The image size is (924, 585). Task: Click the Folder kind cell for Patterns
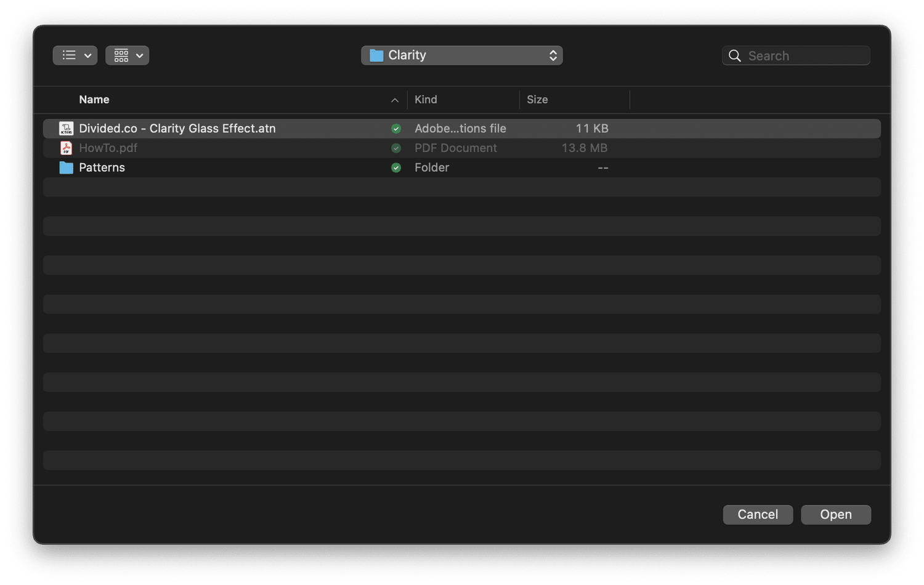coord(432,167)
